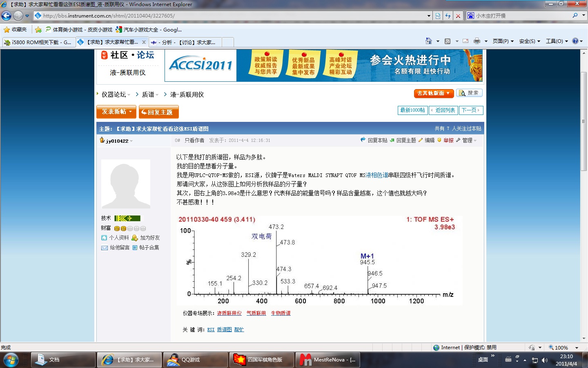Click the red Stop loading icon
588x368 pixels.
[458, 16]
